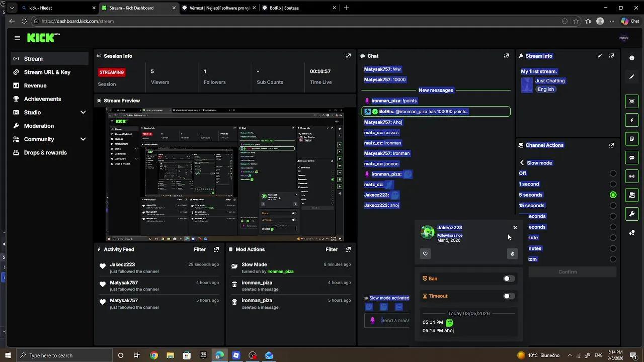Screen dimensions: 644x362
Task: Click the ironman_piza link under Slow Mode in Mod Actions
Action: tap(280, 271)
